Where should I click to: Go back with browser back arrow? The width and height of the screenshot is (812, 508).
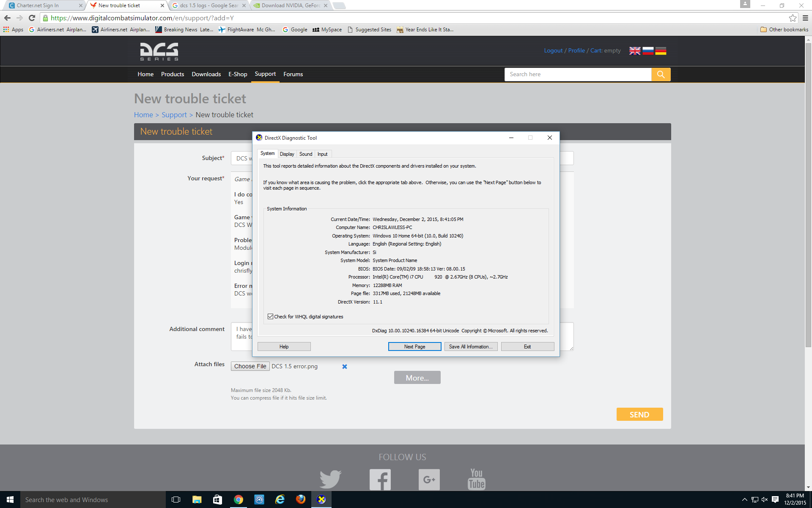coord(7,18)
